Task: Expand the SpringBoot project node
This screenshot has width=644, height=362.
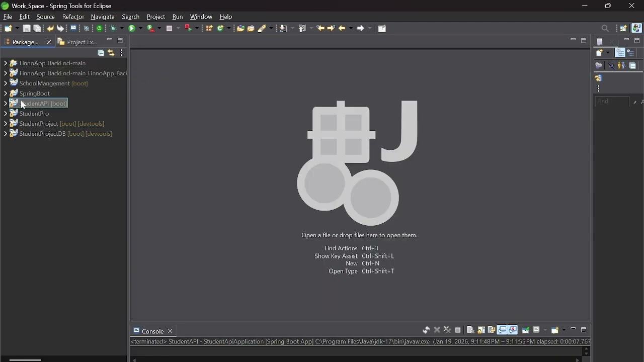Action: 5,94
